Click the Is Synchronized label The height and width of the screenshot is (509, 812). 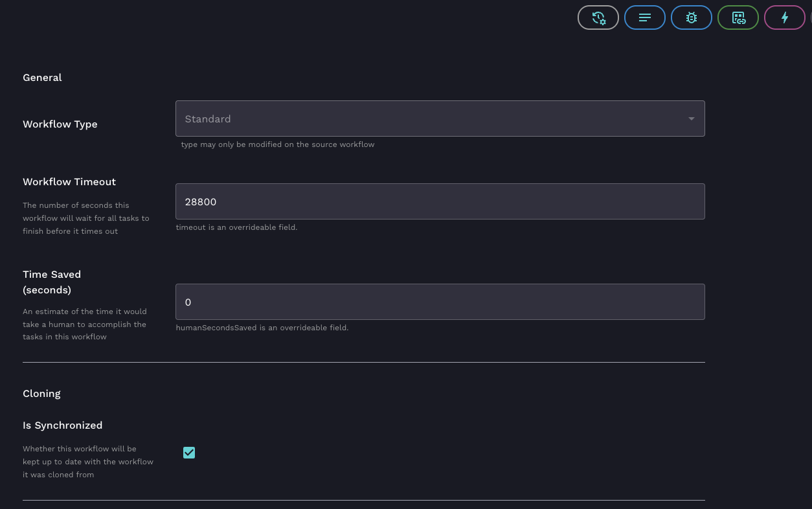(x=62, y=425)
